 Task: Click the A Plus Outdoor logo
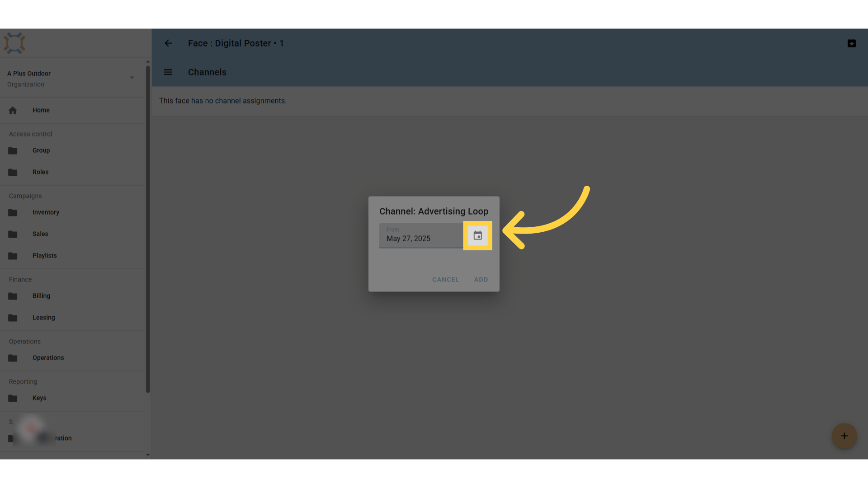point(14,43)
